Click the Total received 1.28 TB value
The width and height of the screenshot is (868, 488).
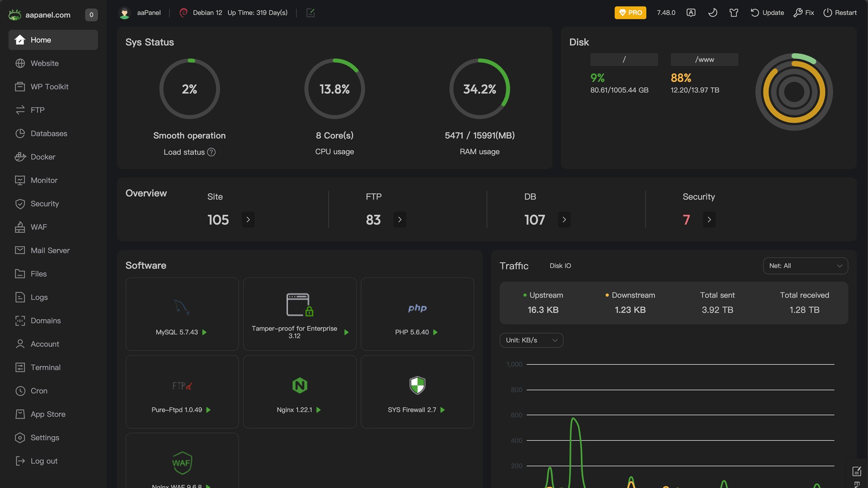(805, 310)
